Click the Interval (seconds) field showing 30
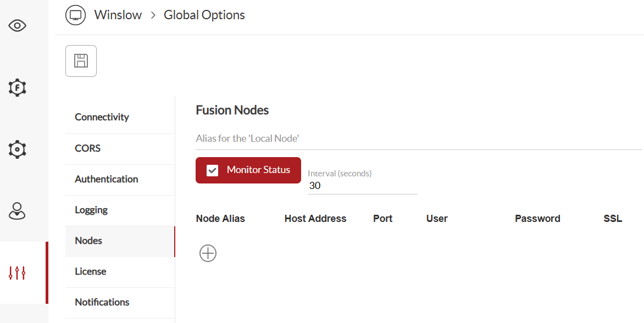The width and height of the screenshot is (644, 323). [x=362, y=186]
